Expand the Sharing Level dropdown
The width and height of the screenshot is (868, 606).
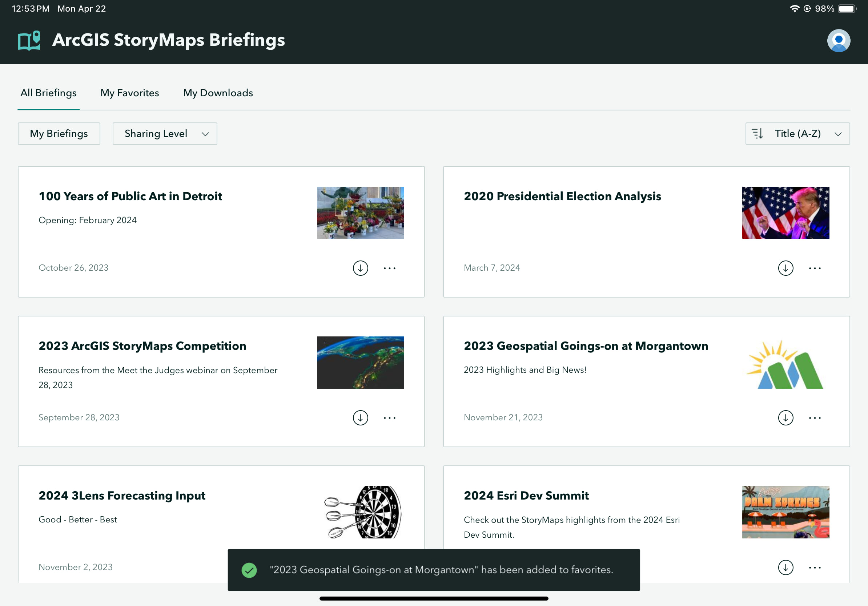(165, 133)
